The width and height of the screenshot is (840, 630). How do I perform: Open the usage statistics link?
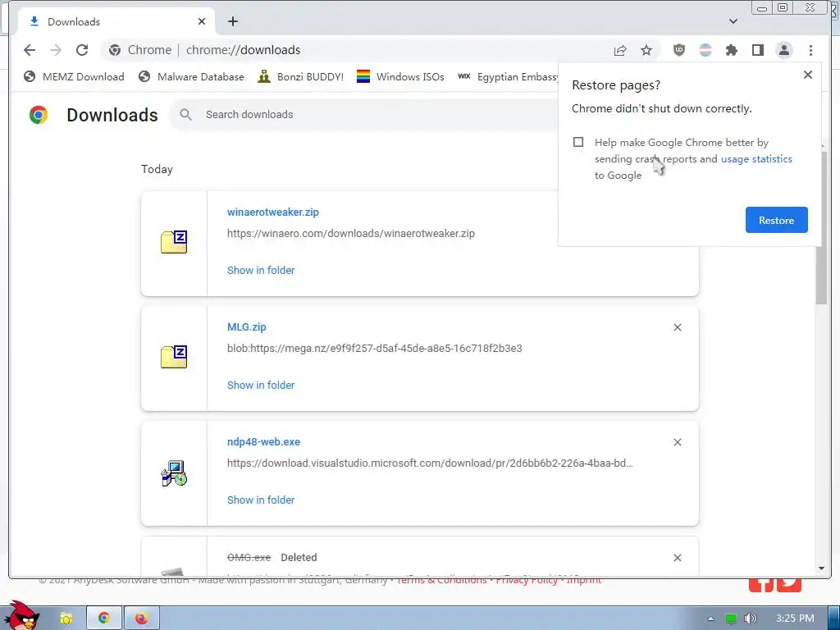click(x=756, y=159)
